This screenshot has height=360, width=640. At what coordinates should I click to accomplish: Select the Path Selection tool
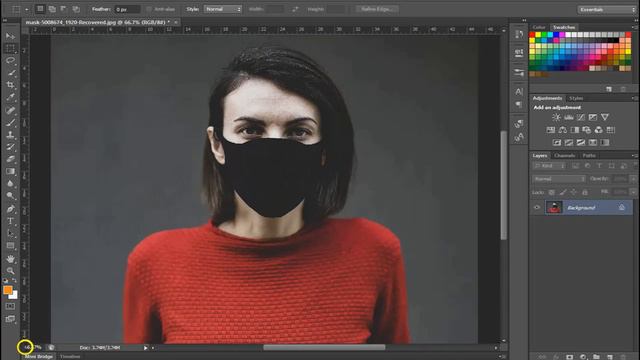pos(10,233)
